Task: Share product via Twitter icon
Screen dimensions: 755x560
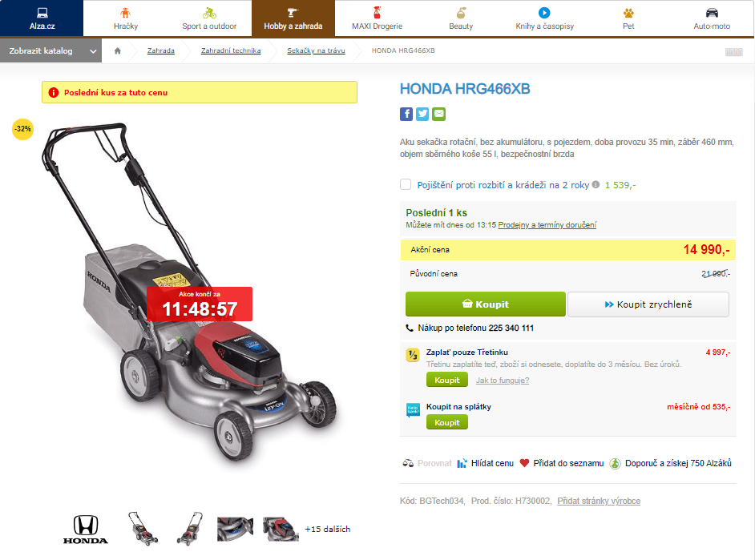Action: [422, 114]
